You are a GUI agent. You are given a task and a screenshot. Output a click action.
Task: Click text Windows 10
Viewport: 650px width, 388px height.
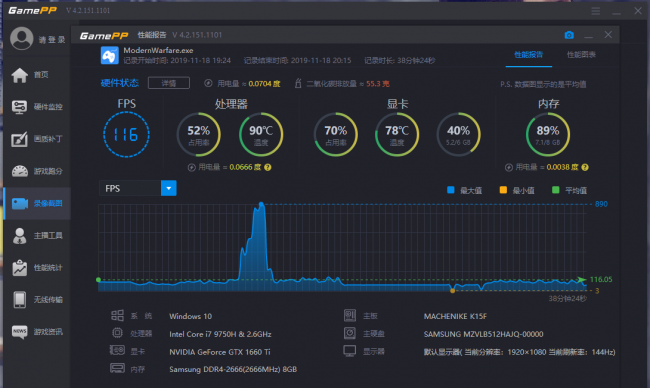coord(190,316)
